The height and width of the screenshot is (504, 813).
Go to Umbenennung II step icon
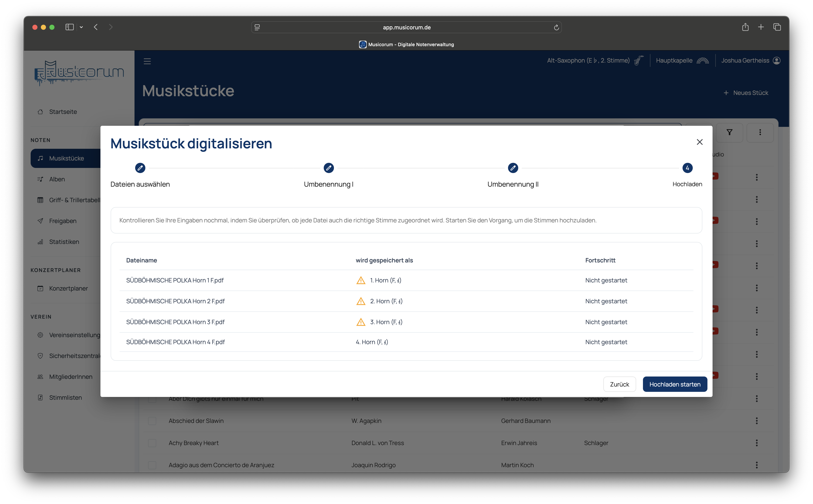513,168
